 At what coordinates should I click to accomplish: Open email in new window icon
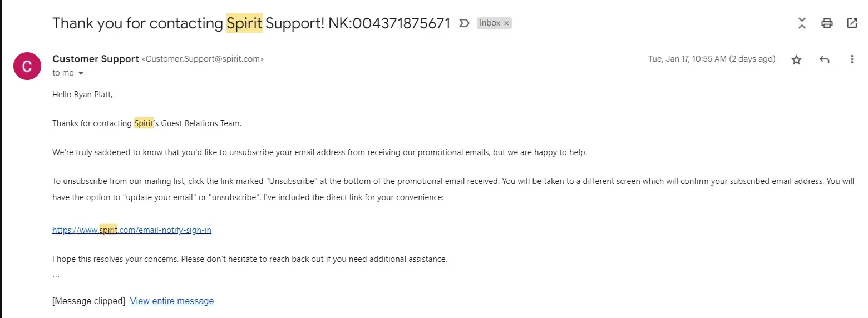tap(852, 23)
